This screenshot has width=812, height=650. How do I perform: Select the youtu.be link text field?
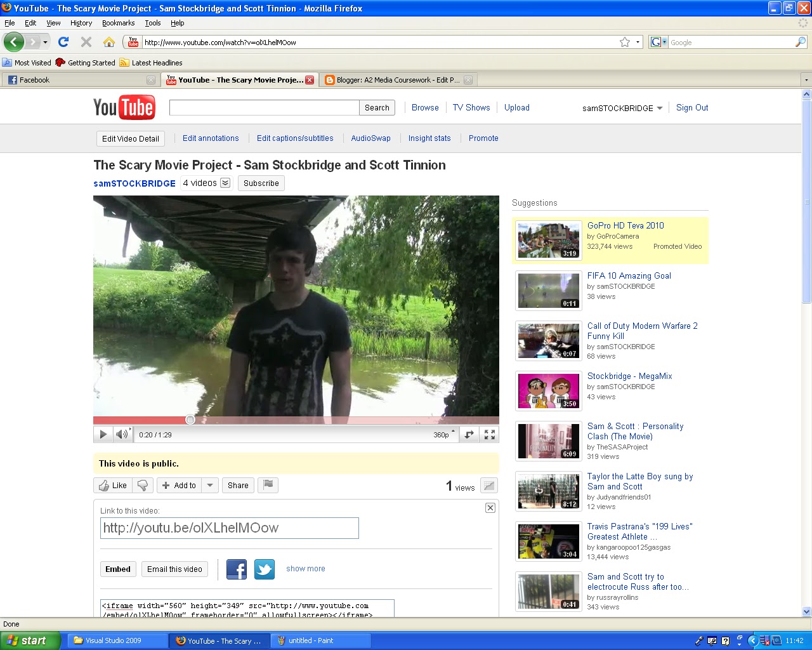click(x=230, y=528)
